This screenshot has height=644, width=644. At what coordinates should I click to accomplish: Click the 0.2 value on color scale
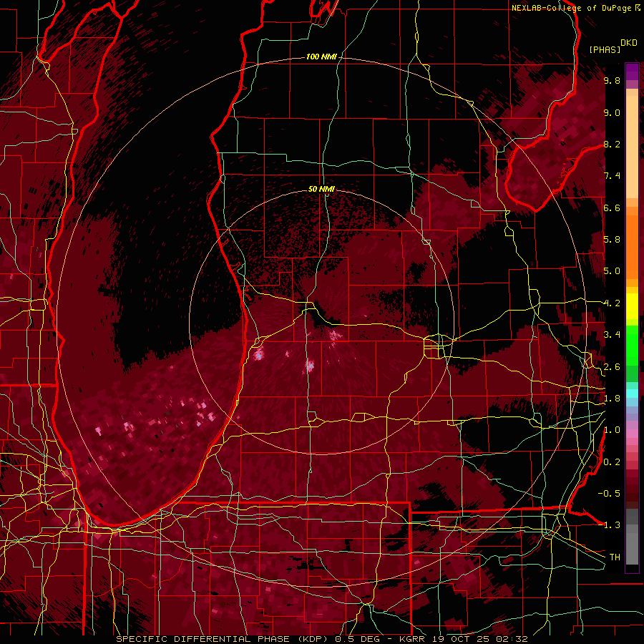pos(612,462)
